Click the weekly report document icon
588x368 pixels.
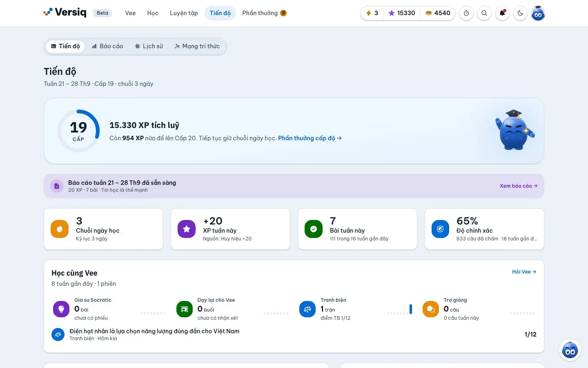[57, 186]
